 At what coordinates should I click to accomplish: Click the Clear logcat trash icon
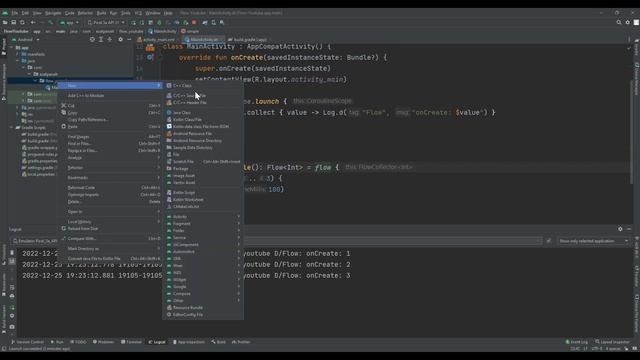12,253
